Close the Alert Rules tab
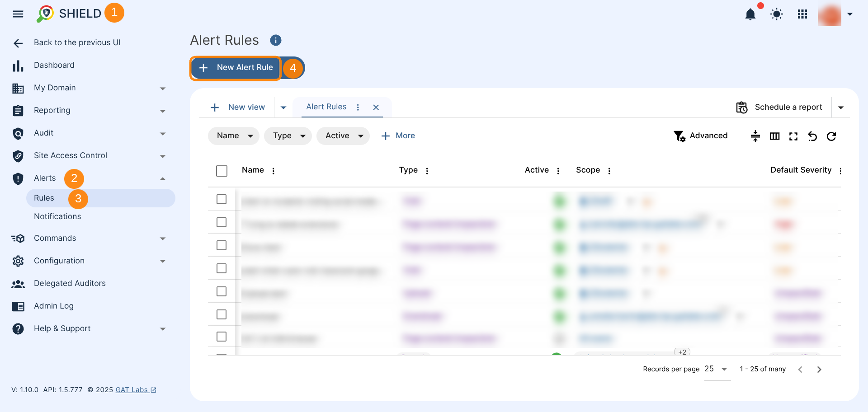Image resolution: width=868 pixels, height=412 pixels. coord(376,107)
